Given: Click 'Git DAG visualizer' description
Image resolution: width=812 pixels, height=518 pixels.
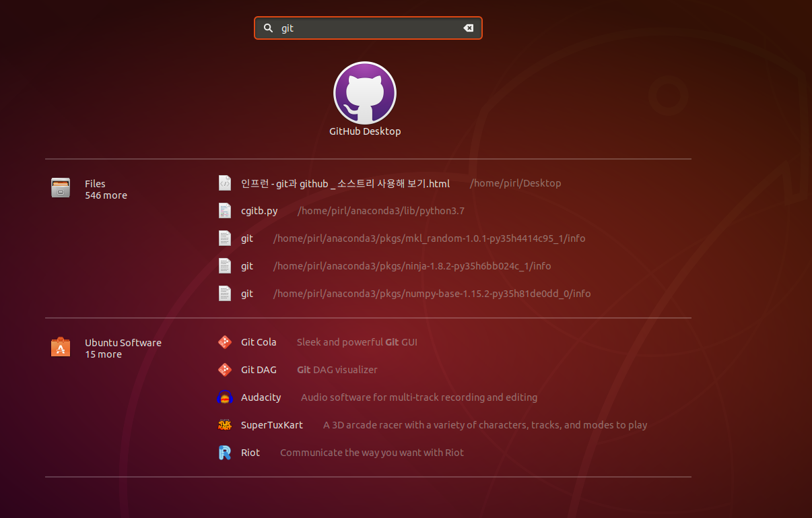Looking at the screenshot, I should (337, 370).
